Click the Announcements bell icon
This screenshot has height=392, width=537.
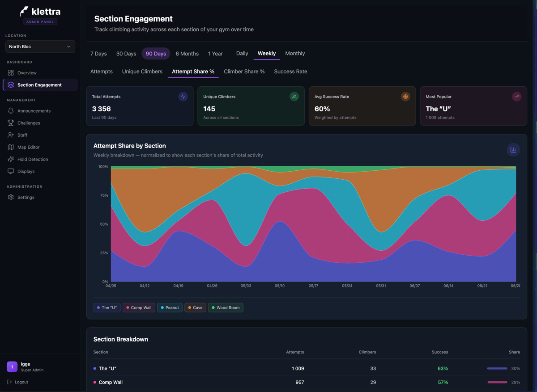(11, 111)
